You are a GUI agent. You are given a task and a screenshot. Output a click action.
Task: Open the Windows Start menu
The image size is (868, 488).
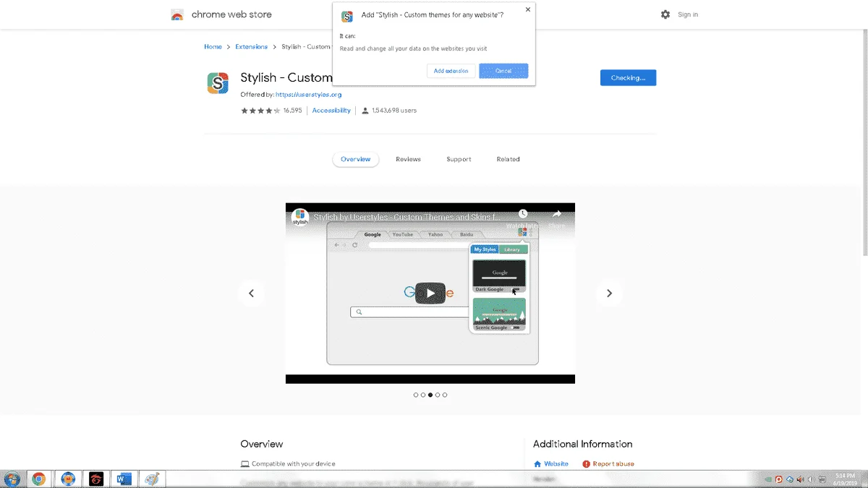click(12, 479)
